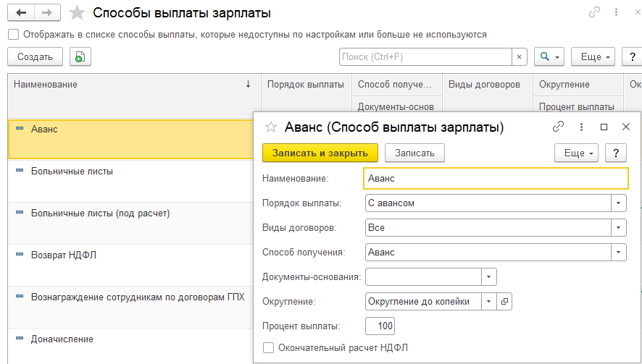Click the Записать и закрыть button
Viewport: 642px width, 364px height.
pyautogui.click(x=320, y=153)
